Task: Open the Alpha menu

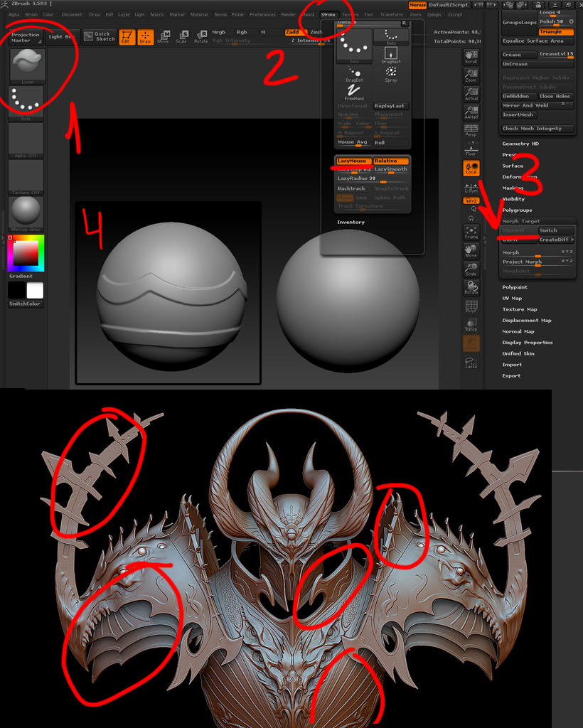Action: (14, 15)
